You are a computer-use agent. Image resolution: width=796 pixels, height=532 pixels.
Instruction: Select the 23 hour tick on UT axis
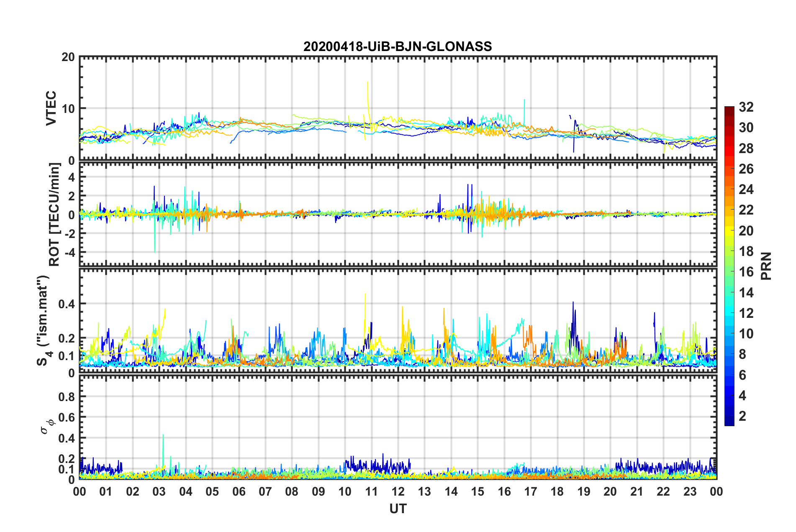[x=690, y=491]
